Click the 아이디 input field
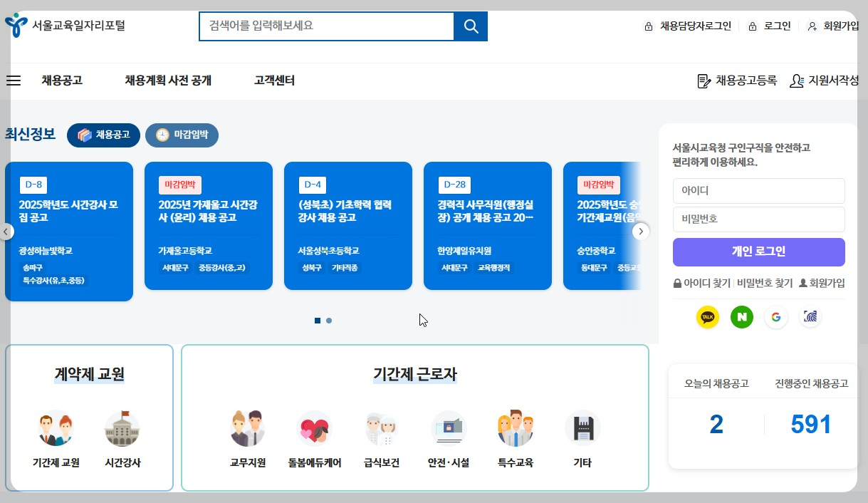This screenshot has height=503, width=868. (x=758, y=190)
